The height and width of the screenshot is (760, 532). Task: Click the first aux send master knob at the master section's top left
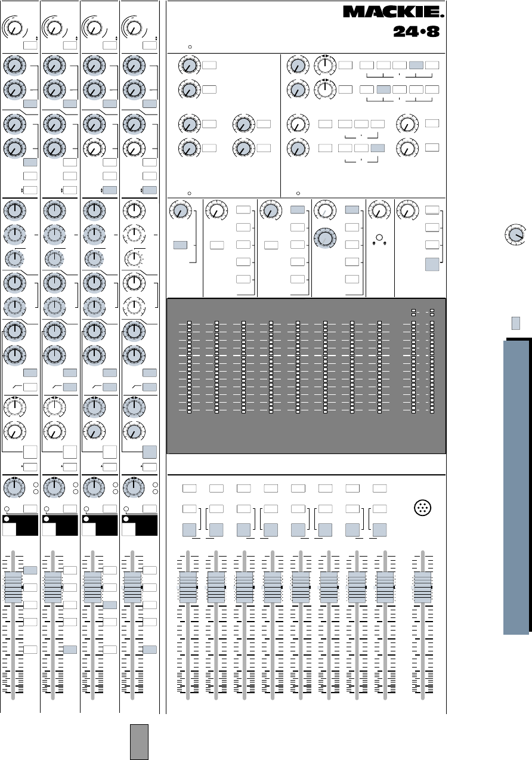(189, 66)
